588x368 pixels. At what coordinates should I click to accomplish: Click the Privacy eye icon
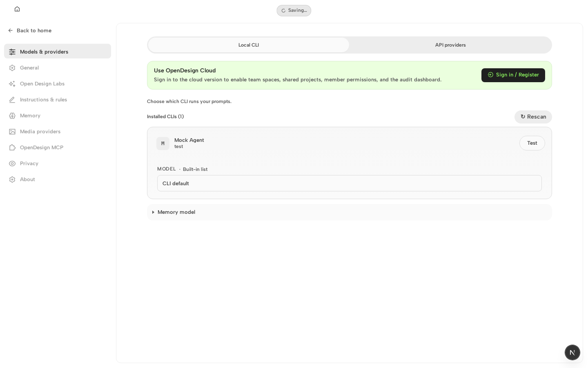pyautogui.click(x=12, y=164)
